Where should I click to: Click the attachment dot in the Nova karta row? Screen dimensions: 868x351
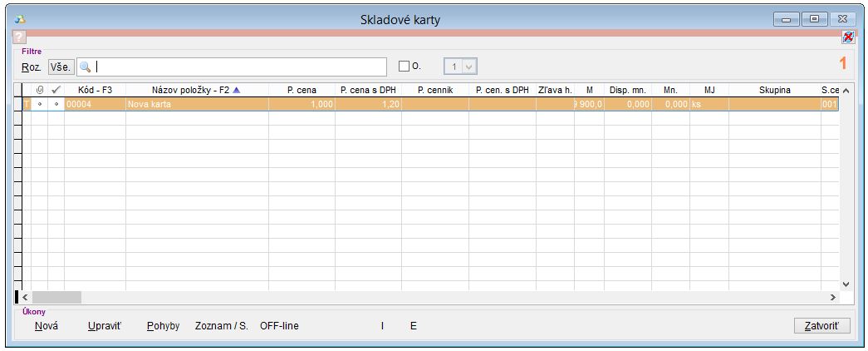(39, 105)
